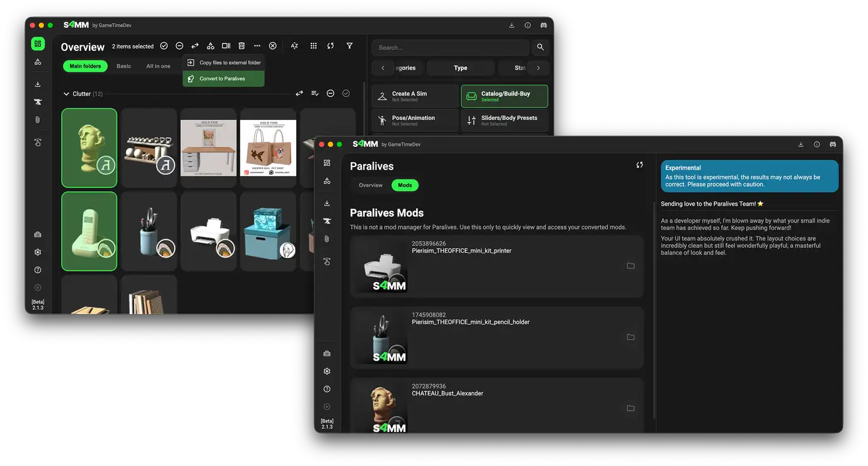Select the printer thumbnail in the Clutter grid
The width and height of the screenshot is (868, 466).
(208, 231)
